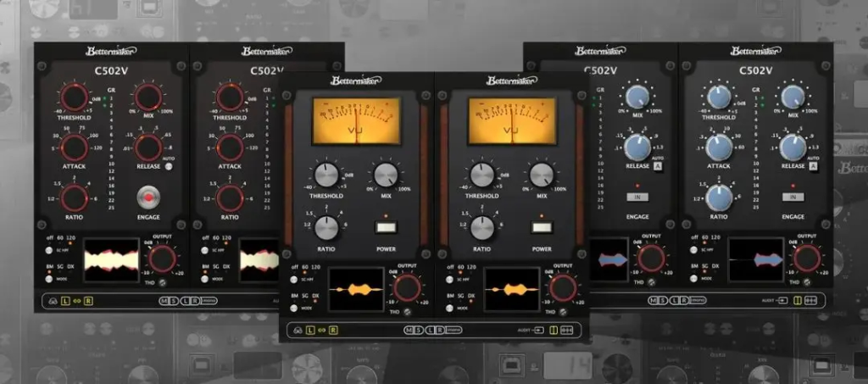Viewport: 868px width, 384px height.
Task: Click the link icon in VU-meter plugin bar
Action: 321,331
